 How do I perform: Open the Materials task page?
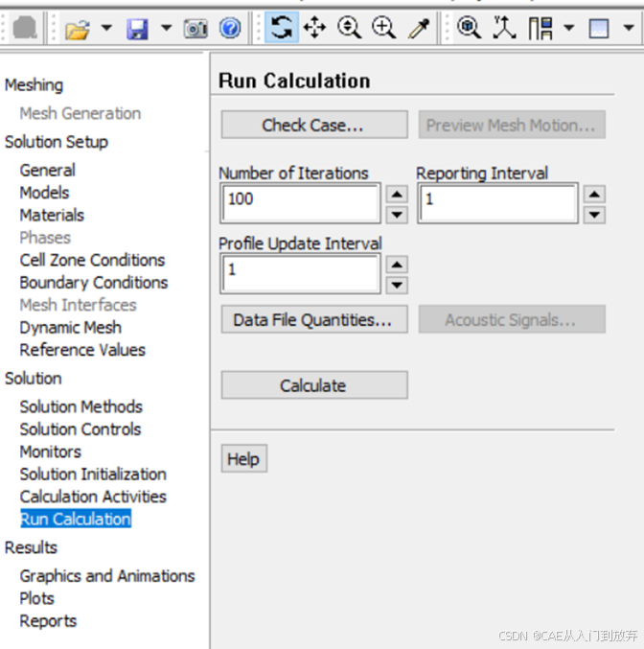click(52, 215)
